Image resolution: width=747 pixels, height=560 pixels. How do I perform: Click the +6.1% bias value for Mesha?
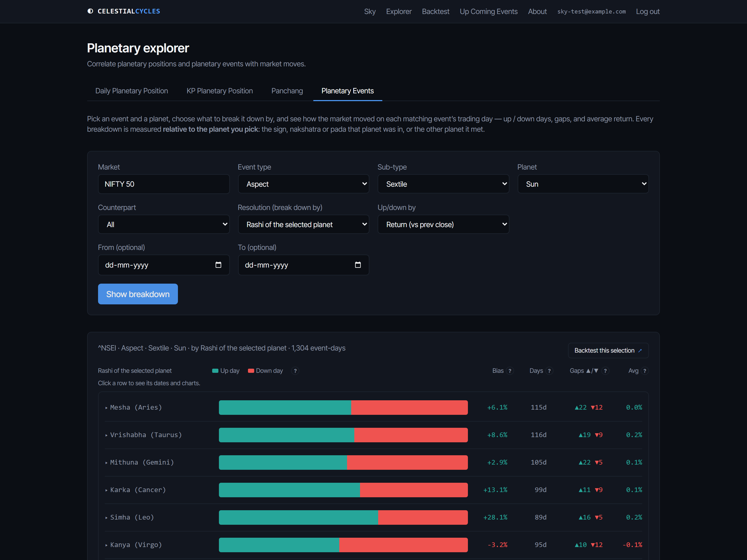point(497,408)
